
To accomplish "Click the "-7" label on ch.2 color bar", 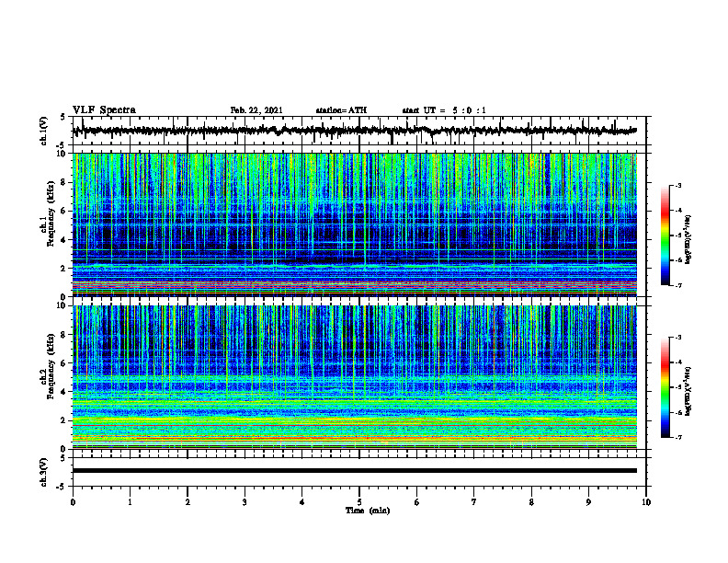I will tap(678, 437).
